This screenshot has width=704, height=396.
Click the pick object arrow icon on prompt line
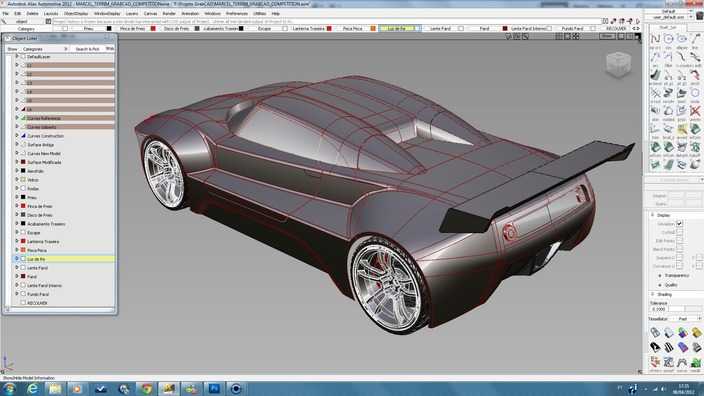(4, 21)
